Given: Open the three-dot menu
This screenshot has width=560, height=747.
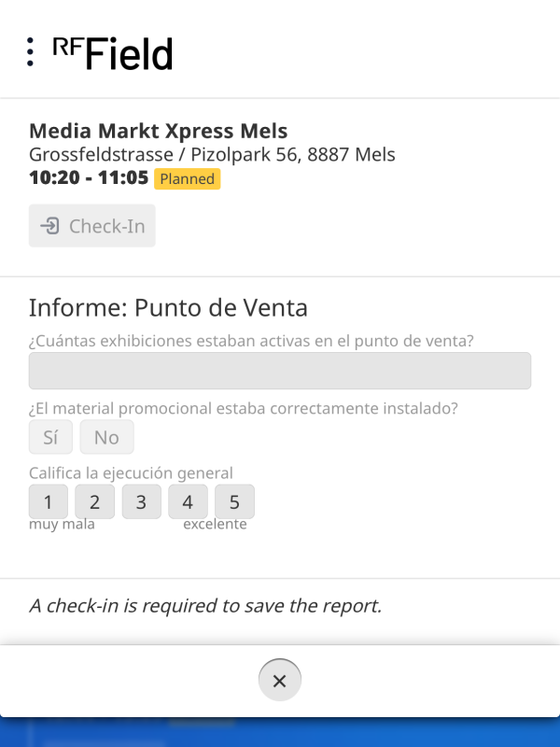Looking at the screenshot, I should coord(31,52).
